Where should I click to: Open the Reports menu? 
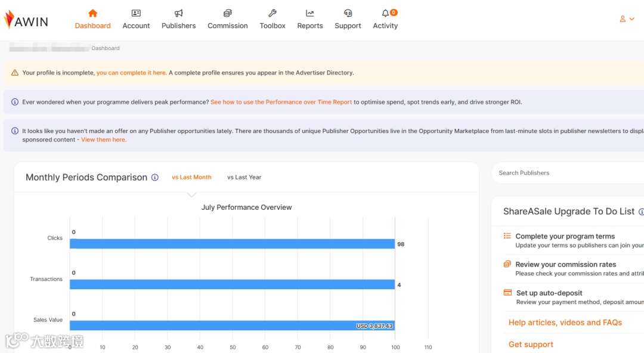coord(310,19)
